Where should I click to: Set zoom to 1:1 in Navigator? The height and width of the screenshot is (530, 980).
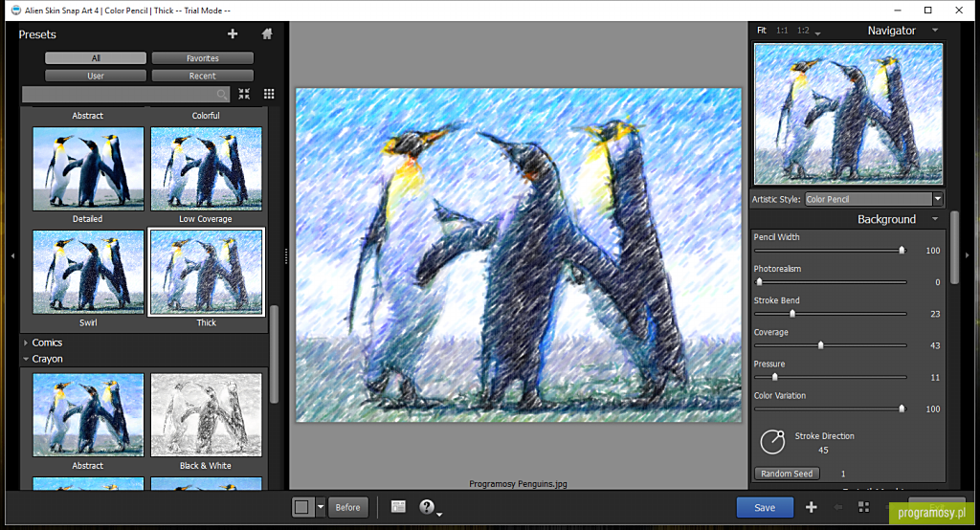tap(782, 30)
